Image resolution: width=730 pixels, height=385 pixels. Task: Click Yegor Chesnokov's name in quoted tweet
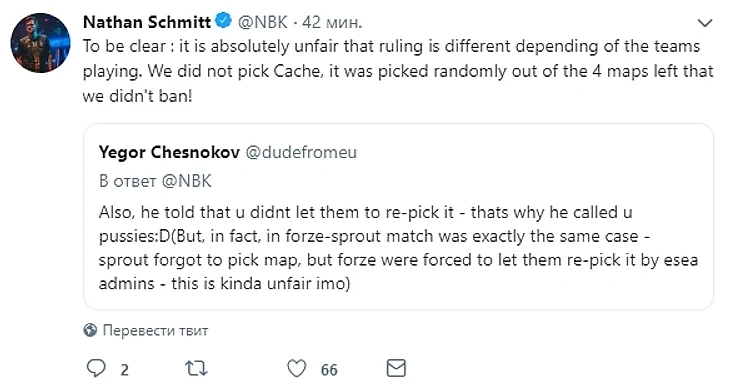tap(169, 152)
